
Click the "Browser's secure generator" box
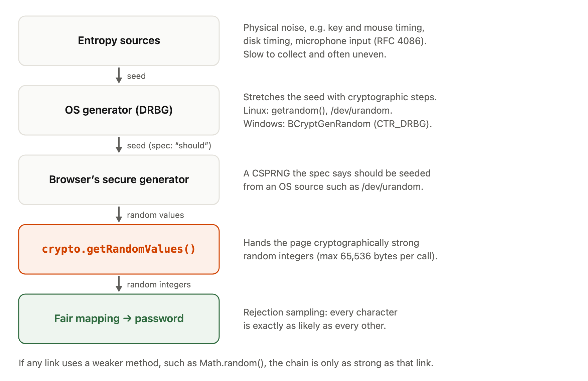click(119, 180)
